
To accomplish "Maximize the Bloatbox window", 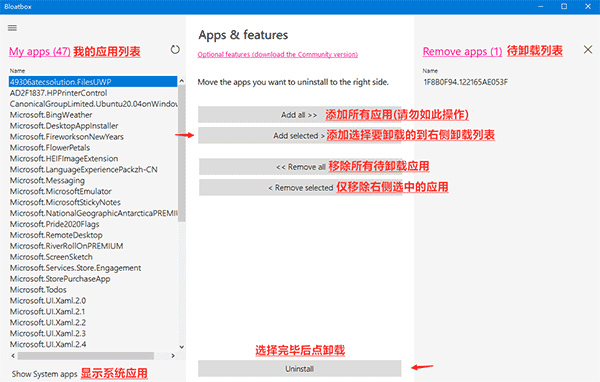I will (564, 7).
